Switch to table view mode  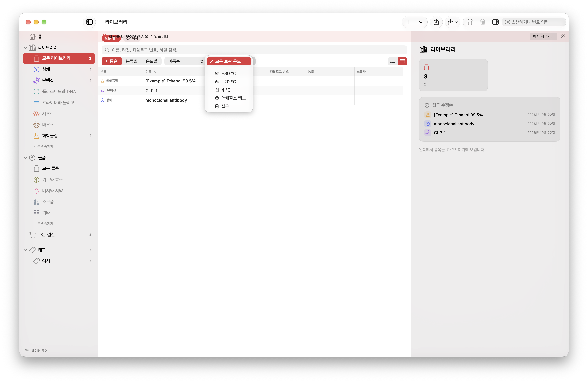402,61
